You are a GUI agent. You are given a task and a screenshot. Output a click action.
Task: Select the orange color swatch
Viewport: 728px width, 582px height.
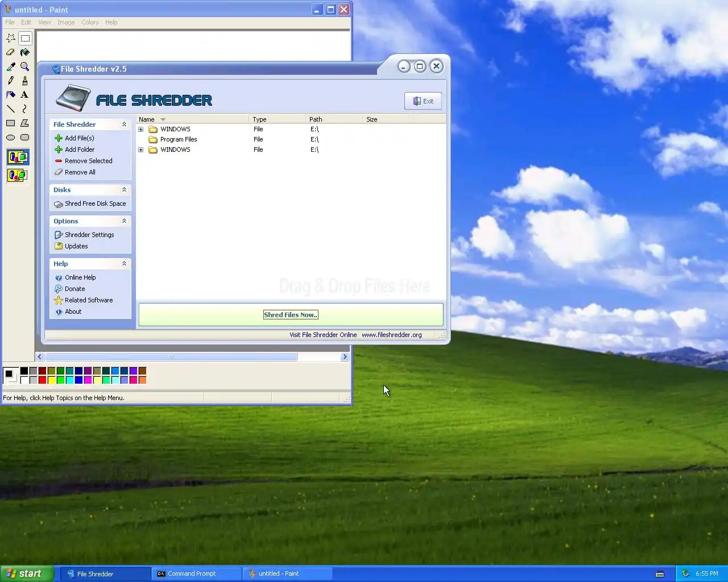click(142, 380)
